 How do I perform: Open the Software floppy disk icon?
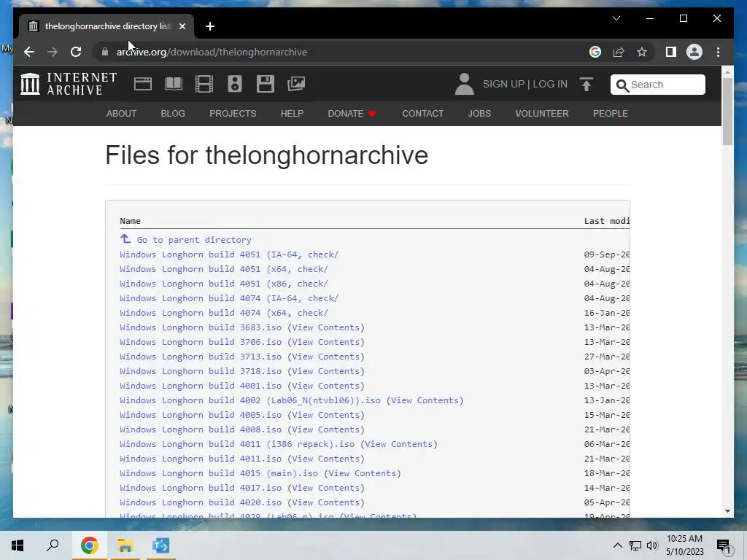[x=266, y=84]
